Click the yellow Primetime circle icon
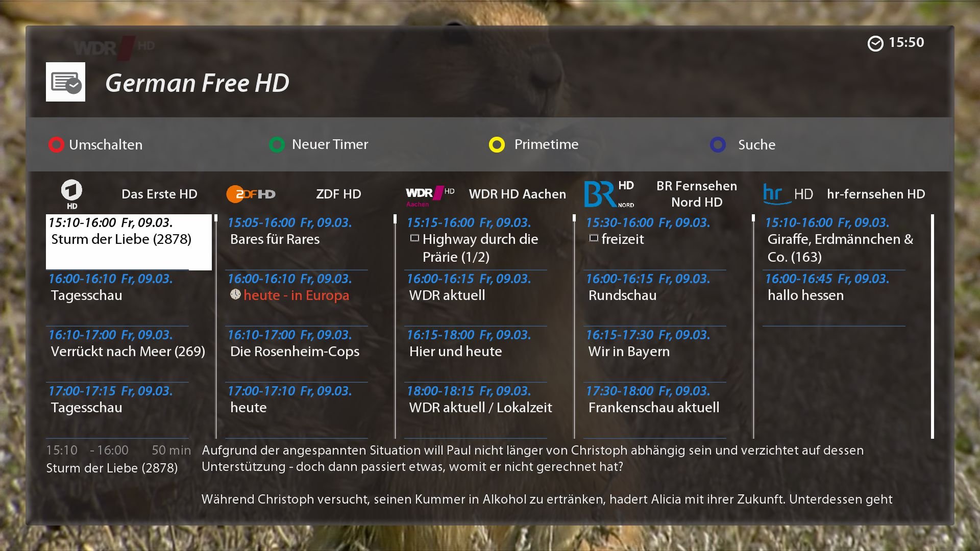Screen dimensions: 980x551 pyautogui.click(x=497, y=145)
